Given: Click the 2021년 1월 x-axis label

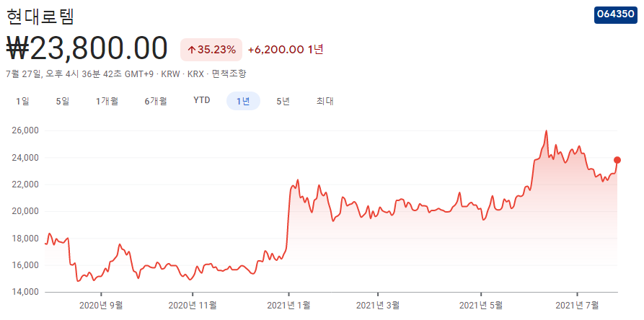Looking at the screenshot, I should tap(288, 306).
